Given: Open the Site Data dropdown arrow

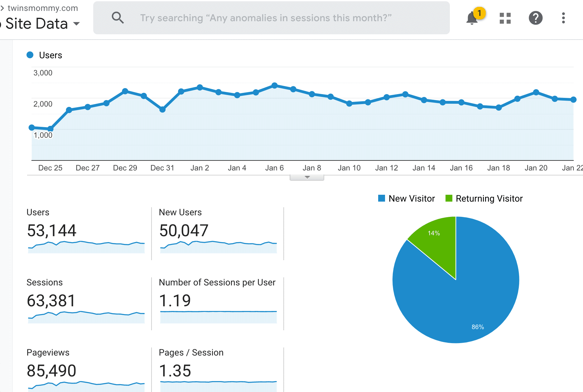Looking at the screenshot, I should [77, 24].
